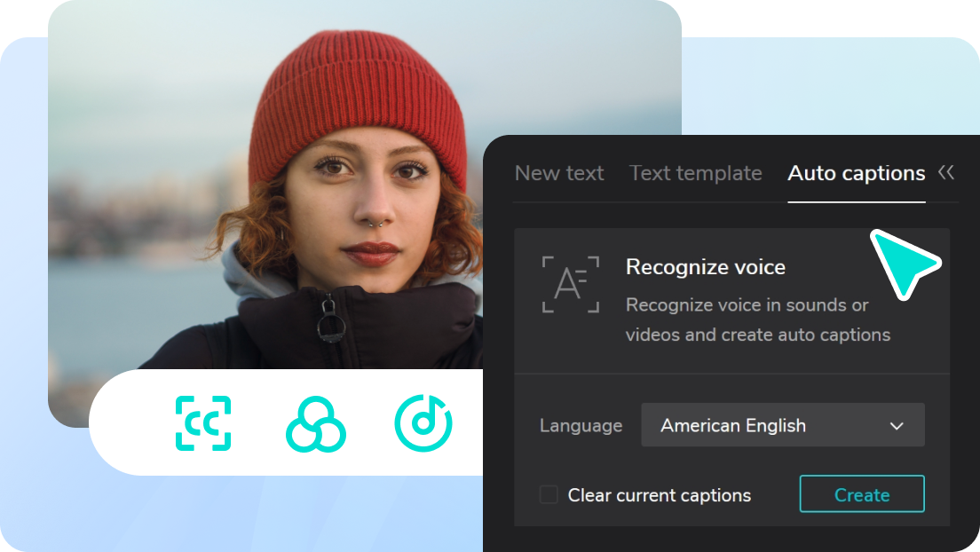Screen dimensions: 980x552
Task: Switch to the Text template tab
Action: pos(695,173)
